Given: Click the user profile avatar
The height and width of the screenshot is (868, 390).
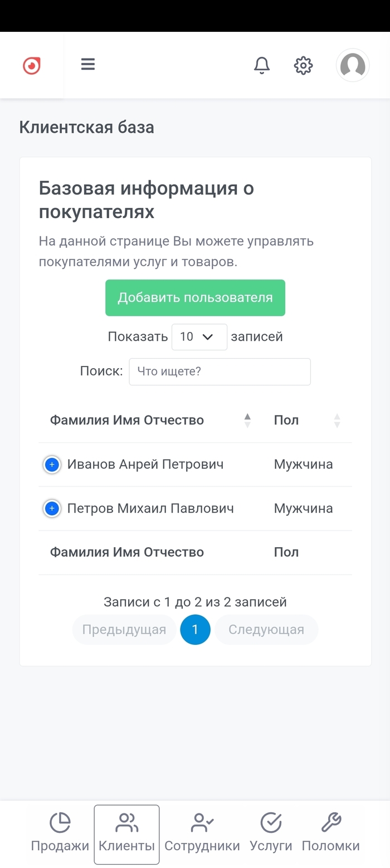Looking at the screenshot, I should pyautogui.click(x=353, y=65).
